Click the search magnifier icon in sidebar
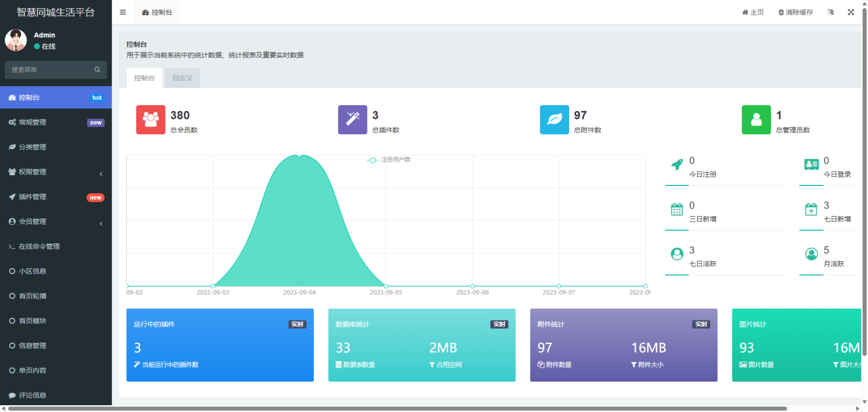 pos(97,70)
